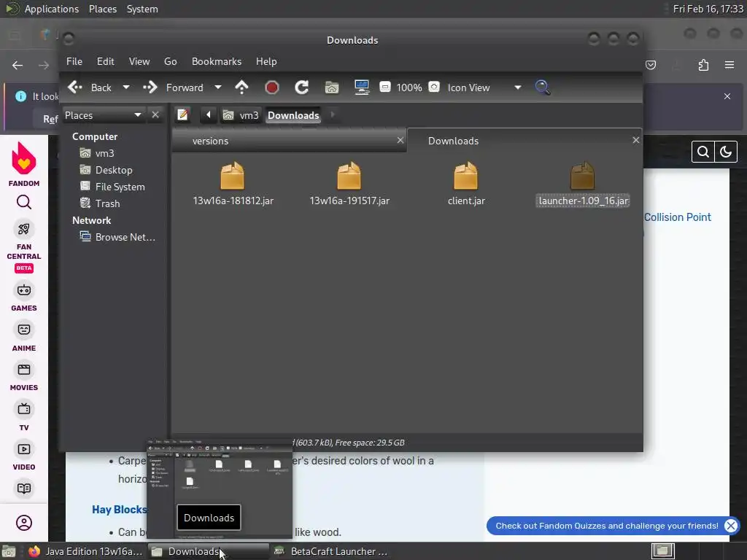Click the magnifier search icon in toolbar

click(543, 87)
